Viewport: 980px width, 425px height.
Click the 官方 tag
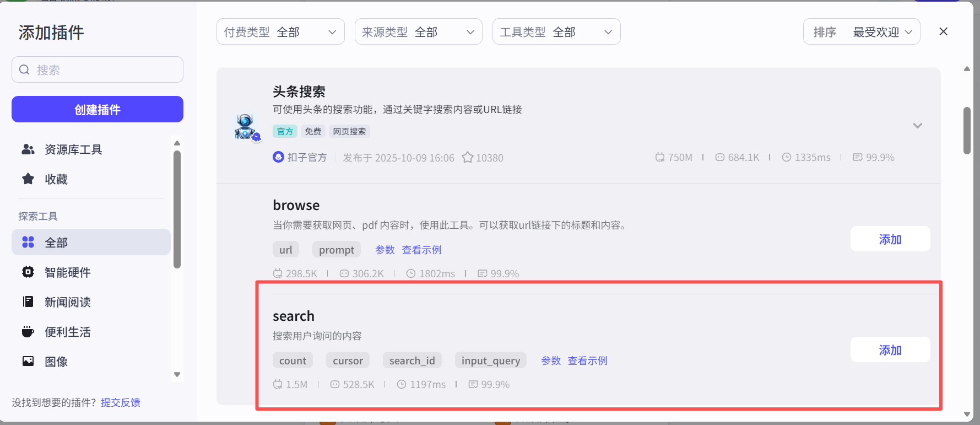pyautogui.click(x=285, y=131)
